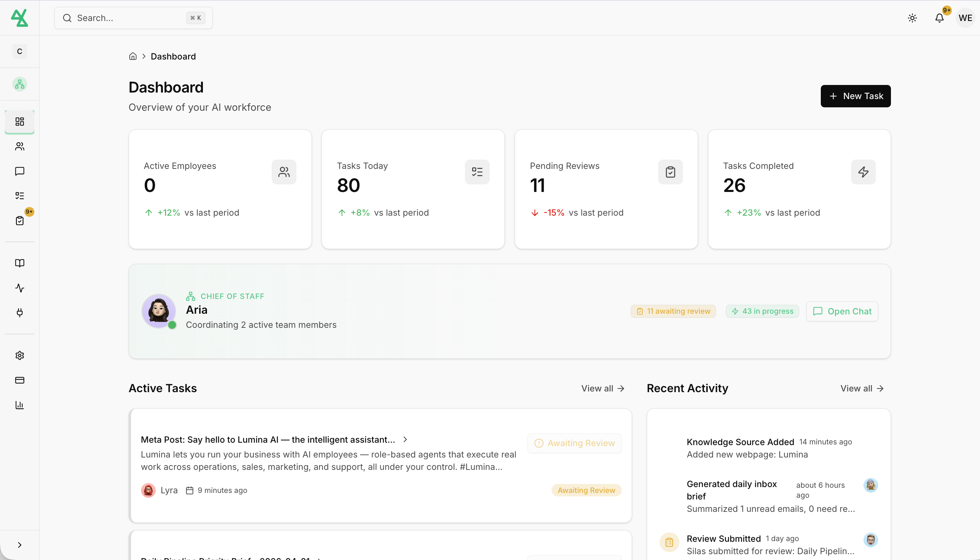Open the Analytics chart sidebar icon
The width and height of the screenshot is (980, 560).
tap(20, 405)
